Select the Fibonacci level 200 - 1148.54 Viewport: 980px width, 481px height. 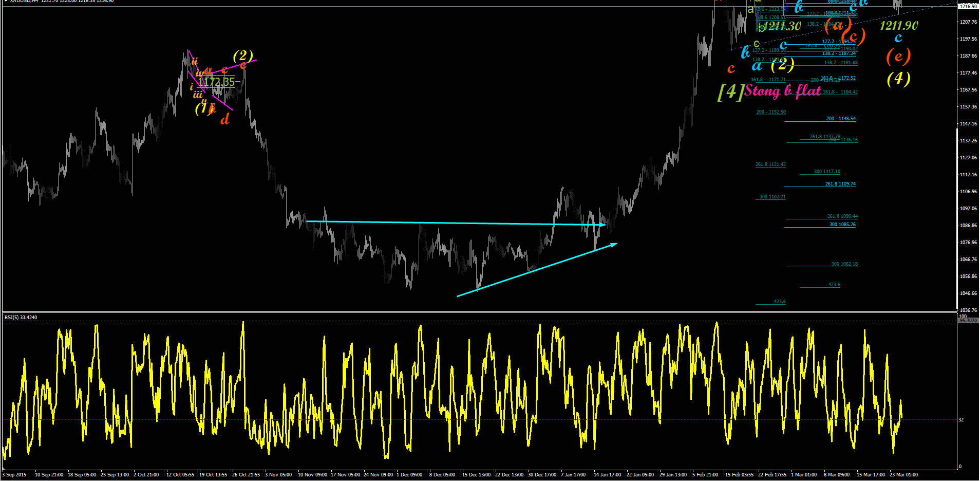click(x=841, y=119)
